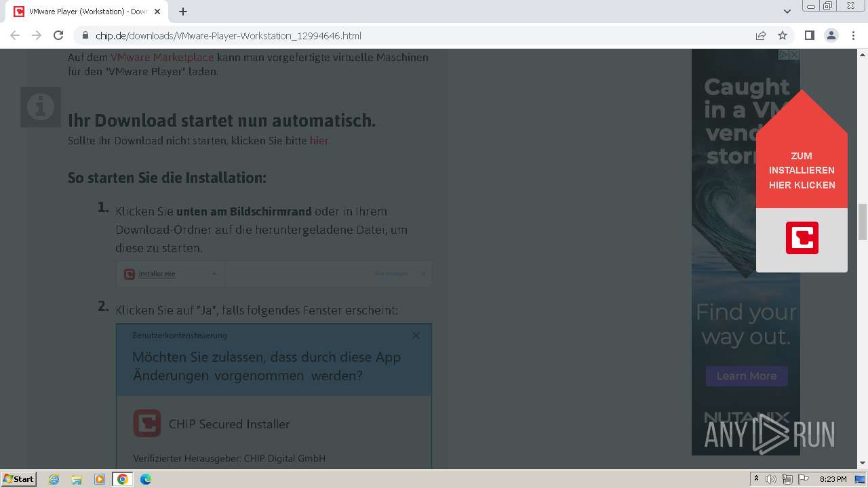Switch to VMware Player tab

point(88,12)
